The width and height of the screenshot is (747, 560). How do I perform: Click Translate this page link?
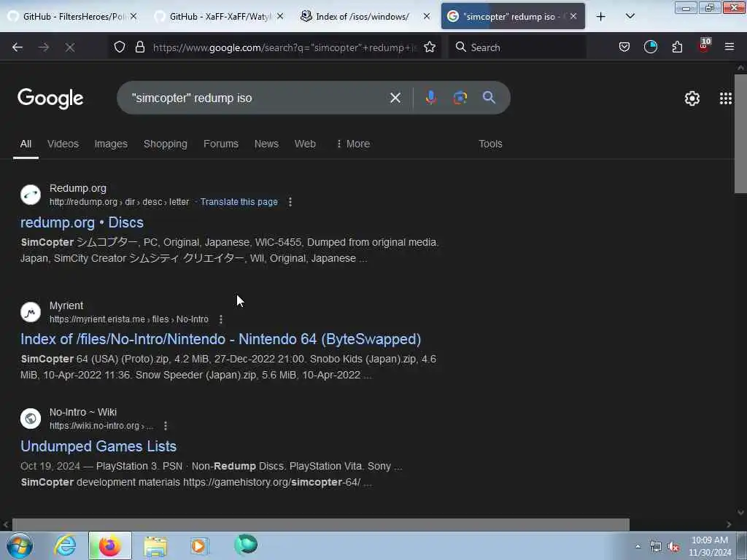(x=239, y=202)
